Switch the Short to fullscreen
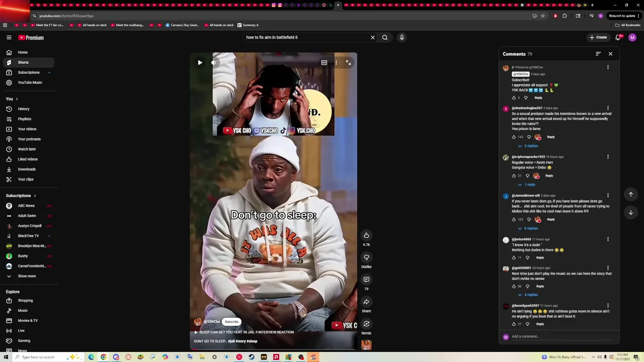The image size is (644, 362). [x=348, y=63]
